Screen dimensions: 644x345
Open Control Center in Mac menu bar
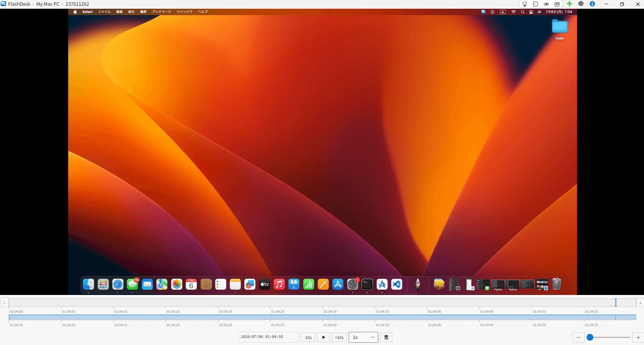[x=531, y=12]
